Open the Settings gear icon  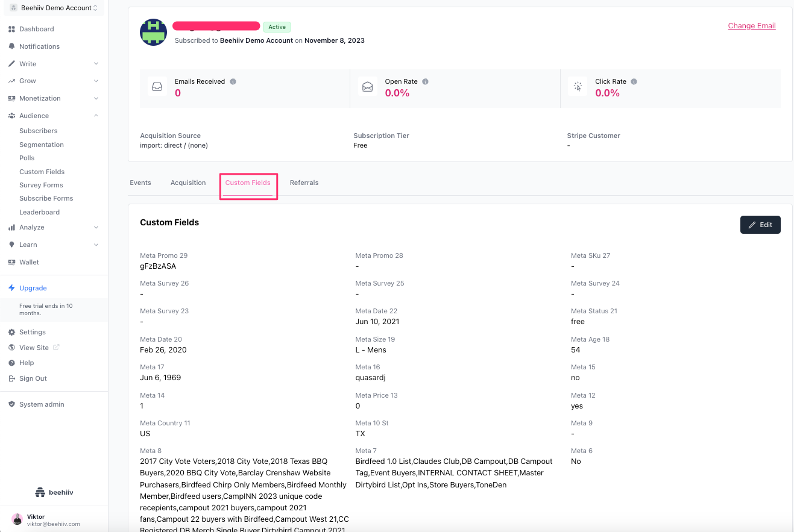pos(13,332)
